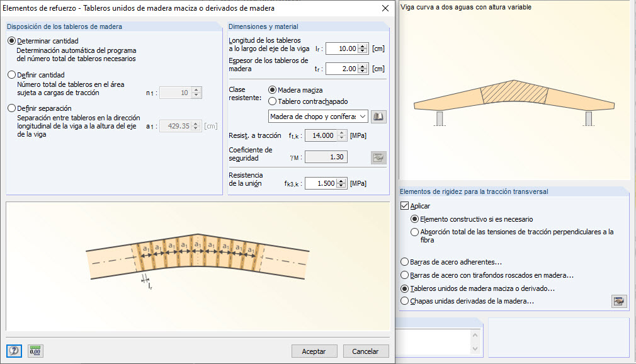Click the fk3,k joint resistance input field

(321, 183)
